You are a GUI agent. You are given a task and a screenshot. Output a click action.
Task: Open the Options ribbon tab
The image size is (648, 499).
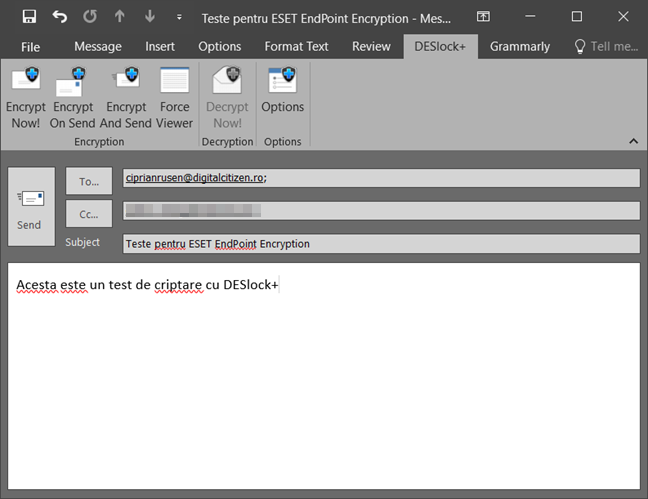[219, 47]
